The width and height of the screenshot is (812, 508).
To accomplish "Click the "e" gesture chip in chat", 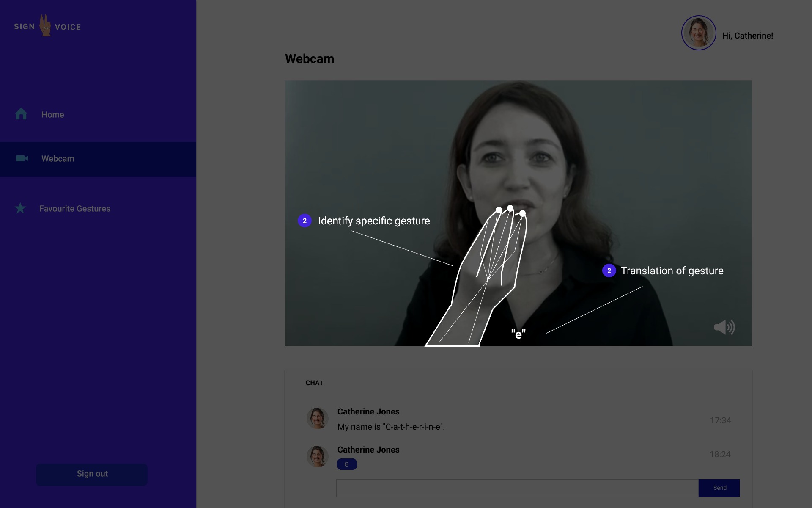I will coord(346,464).
